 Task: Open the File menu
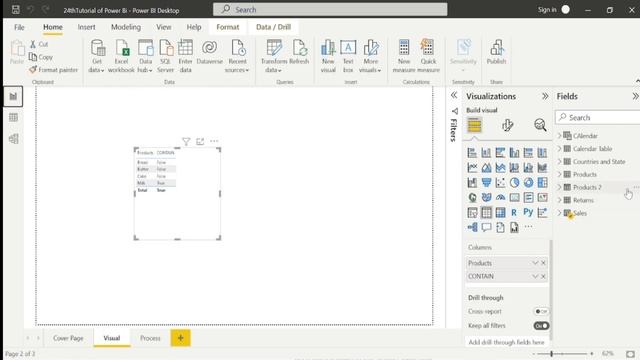(x=19, y=27)
